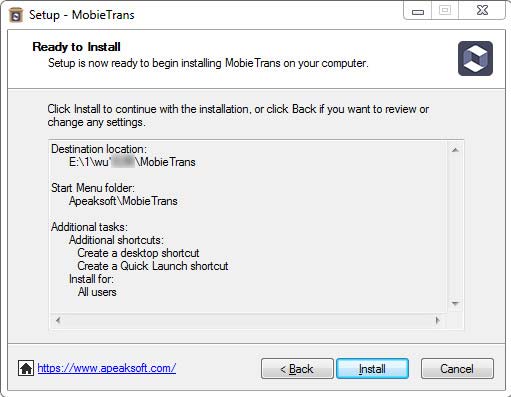This screenshot has width=511, height=397.
Task: Select the "Apeaksoft\MobieTrans" line
Action: [x=123, y=201]
